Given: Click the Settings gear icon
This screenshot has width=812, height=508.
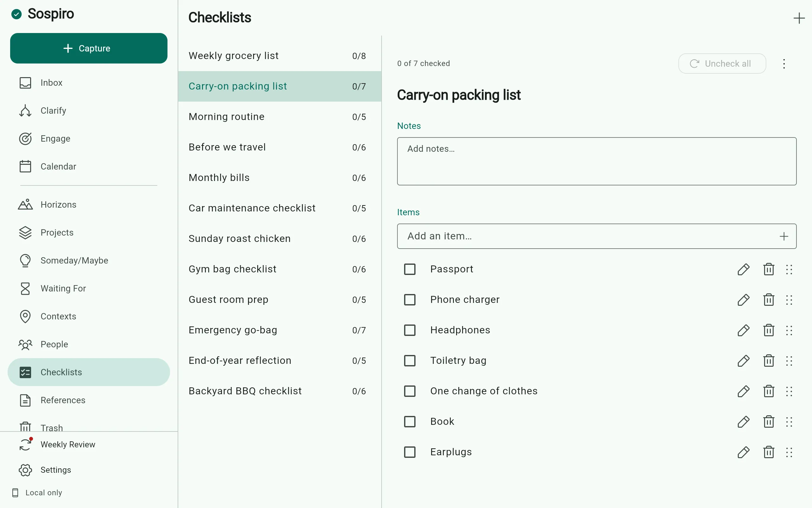Looking at the screenshot, I should tap(25, 470).
